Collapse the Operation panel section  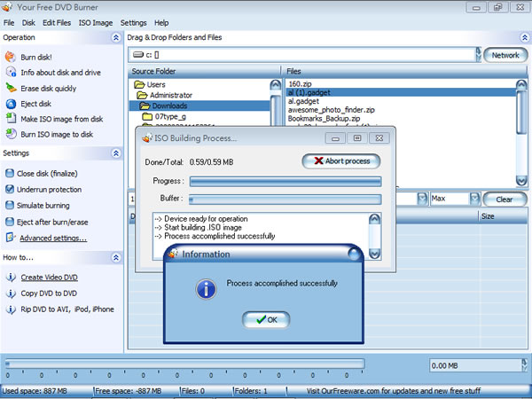click(x=115, y=38)
